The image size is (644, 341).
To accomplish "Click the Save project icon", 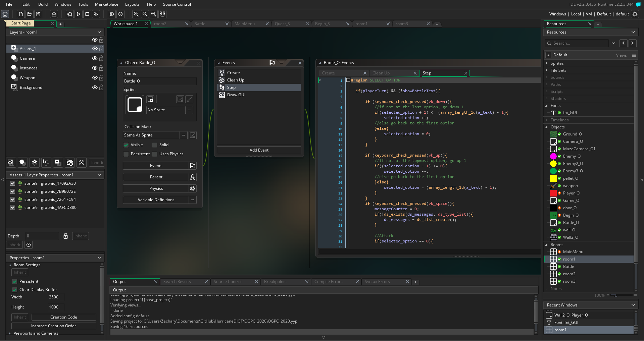I will [38, 14].
